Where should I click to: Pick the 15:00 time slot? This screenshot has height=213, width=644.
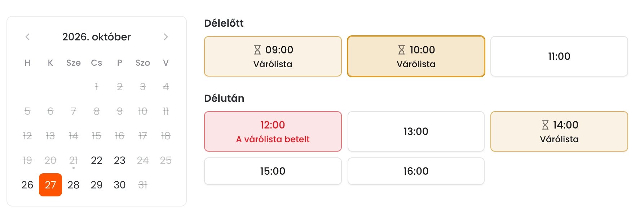(x=273, y=171)
